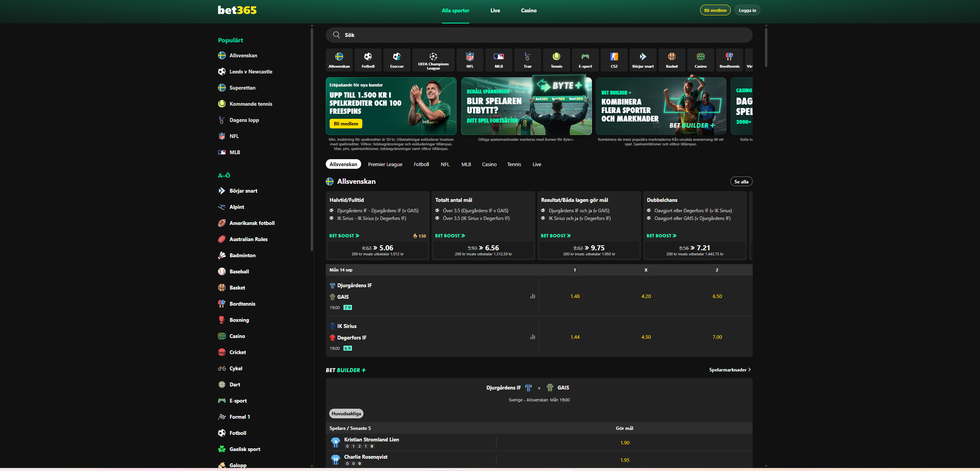Viewport: 980px width, 471px height.
Task: Expand the 6 markets badge for IK Sirius match
Action: [348, 348]
